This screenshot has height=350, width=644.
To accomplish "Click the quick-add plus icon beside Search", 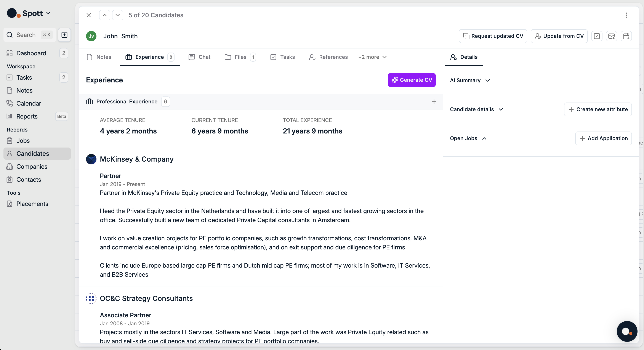I will pyautogui.click(x=64, y=35).
